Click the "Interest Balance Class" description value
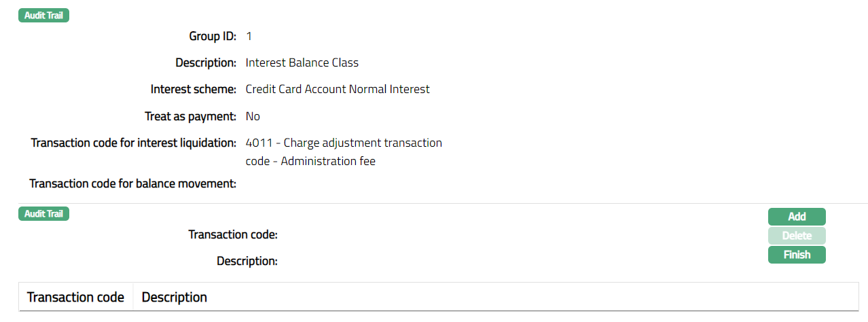The image size is (868, 322). pos(302,62)
